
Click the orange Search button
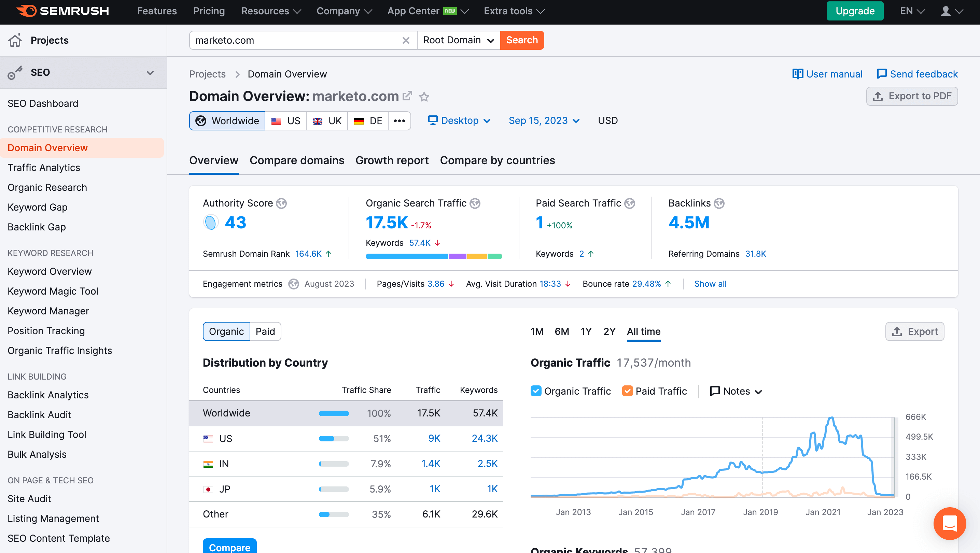coord(522,40)
